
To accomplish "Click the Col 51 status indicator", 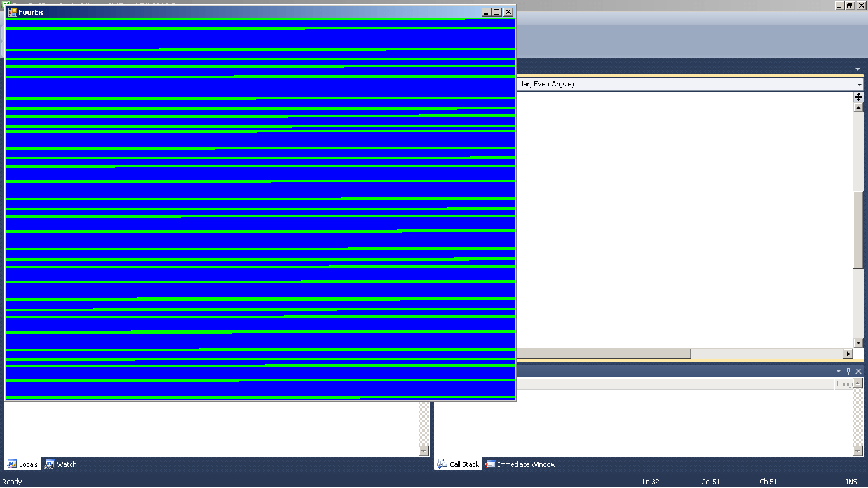I will click(710, 482).
